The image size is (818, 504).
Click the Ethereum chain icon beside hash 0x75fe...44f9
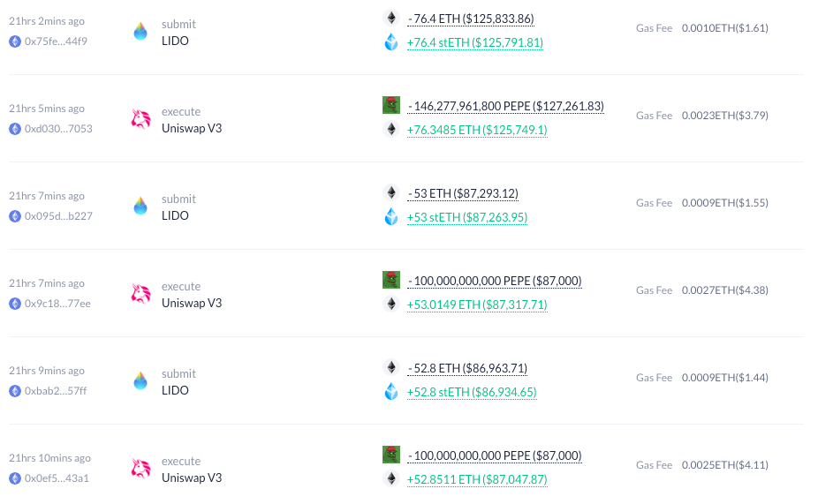15,41
